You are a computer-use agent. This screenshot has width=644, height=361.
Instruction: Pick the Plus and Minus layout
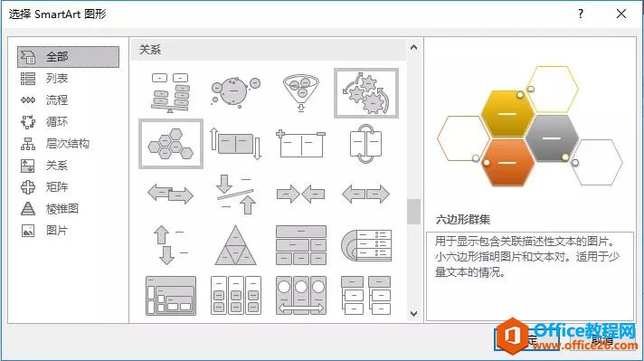point(300,144)
